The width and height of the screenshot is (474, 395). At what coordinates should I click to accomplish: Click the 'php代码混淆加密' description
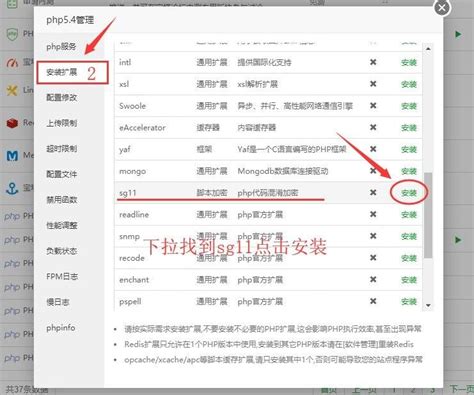268,193
